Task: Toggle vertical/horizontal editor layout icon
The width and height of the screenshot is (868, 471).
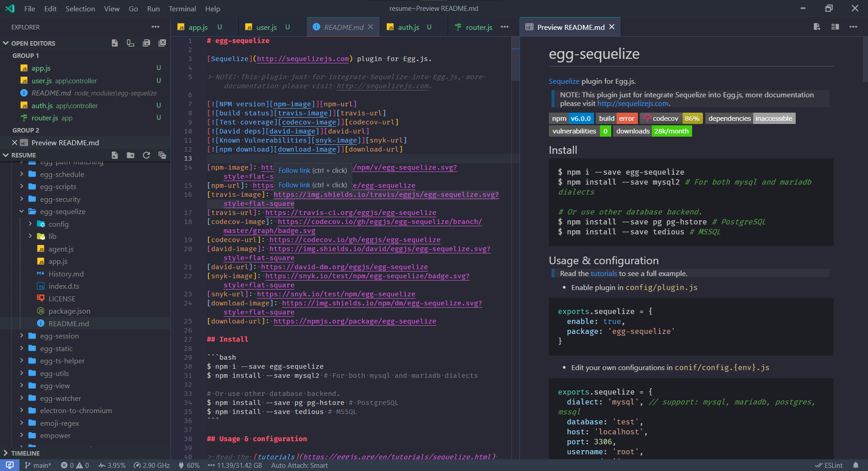Action: [x=131, y=43]
